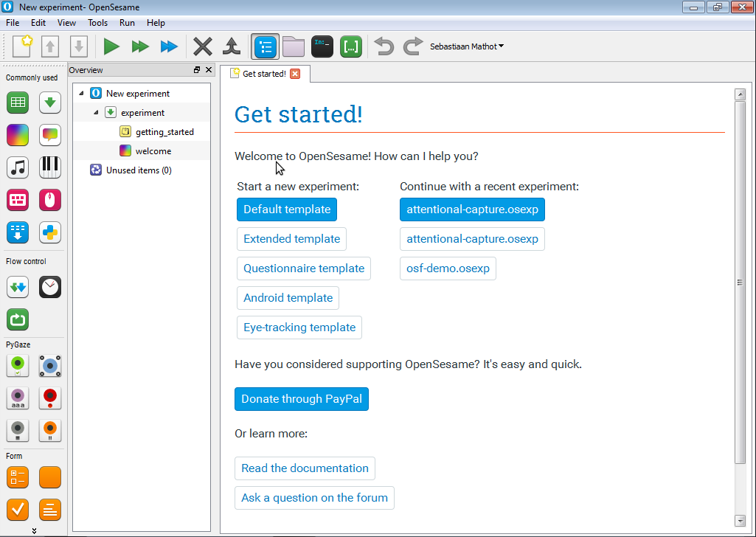Collapse the experiment sequence tree arrow
Image resolution: width=756 pixels, height=537 pixels.
click(96, 112)
